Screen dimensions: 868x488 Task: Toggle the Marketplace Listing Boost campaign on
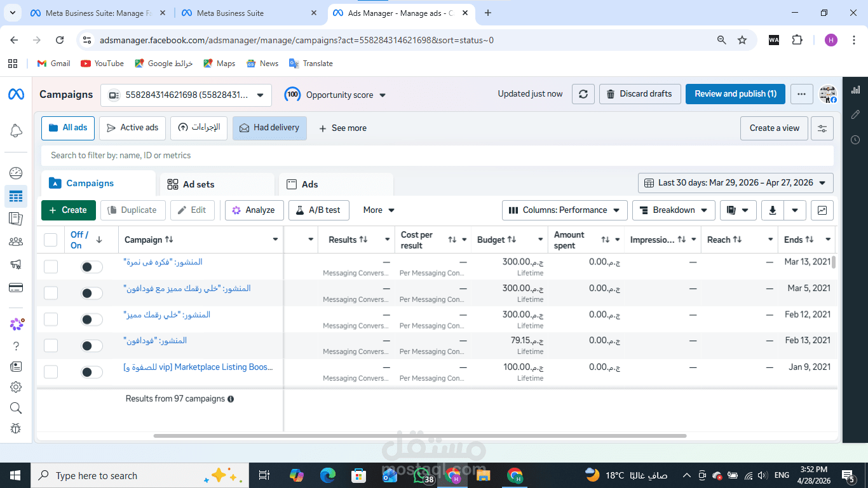(x=92, y=372)
